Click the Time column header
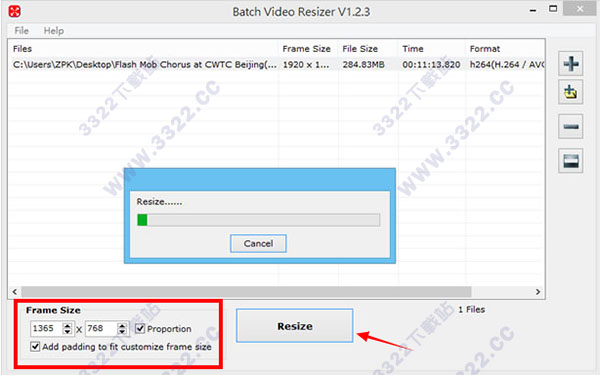This screenshot has width=600, height=375. coord(412,49)
